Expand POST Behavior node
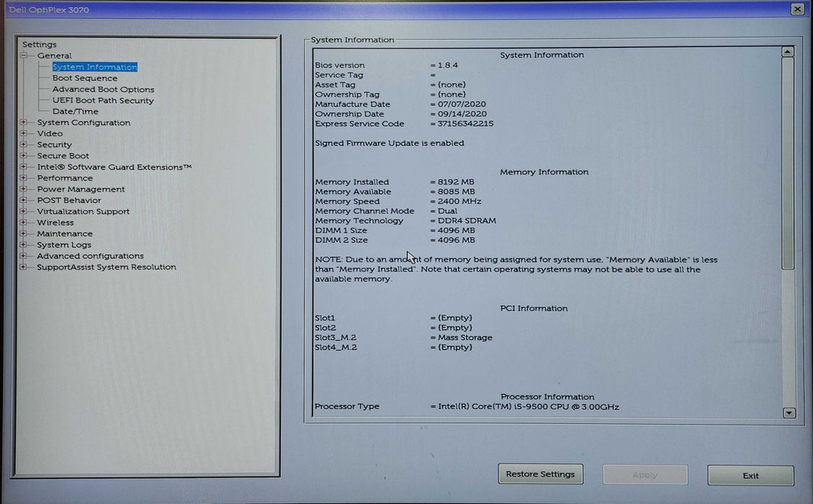The height and width of the screenshot is (504, 813). [23, 200]
